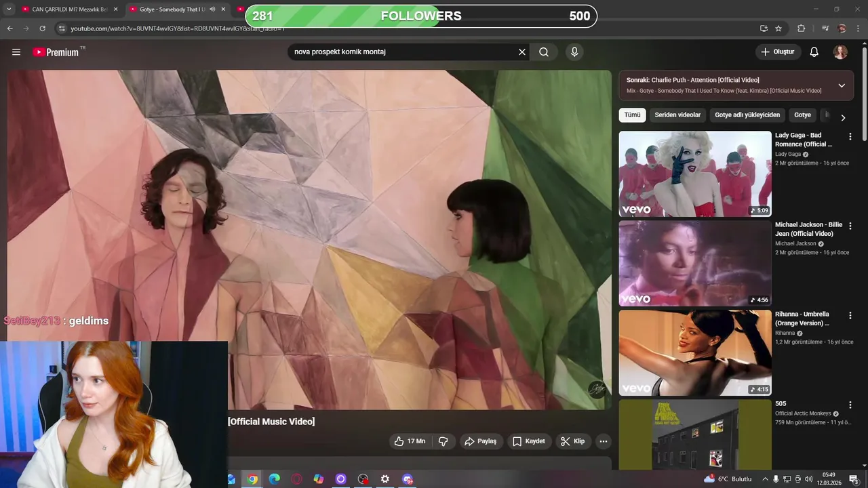The width and height of the screenshot is (868, 488).
Task: Select the Seriden videolar chip
Action: point(677,115)
